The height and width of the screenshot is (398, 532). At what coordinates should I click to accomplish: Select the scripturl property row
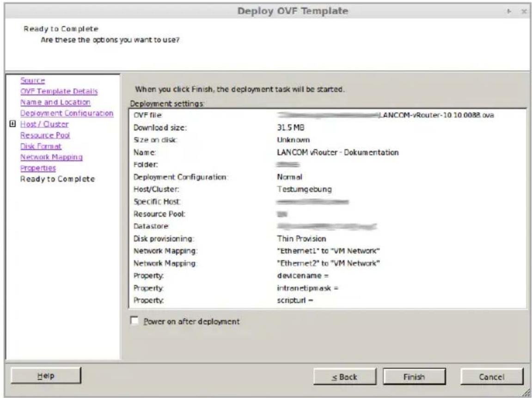(x=295, y=301)
